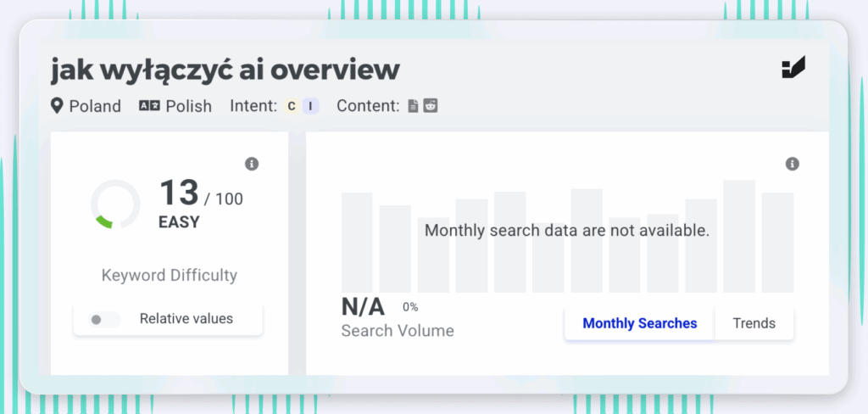Click the N/A Search Volume value
Image resolution: width=868 pixels, height=414 pixels.
click(364, 307)
